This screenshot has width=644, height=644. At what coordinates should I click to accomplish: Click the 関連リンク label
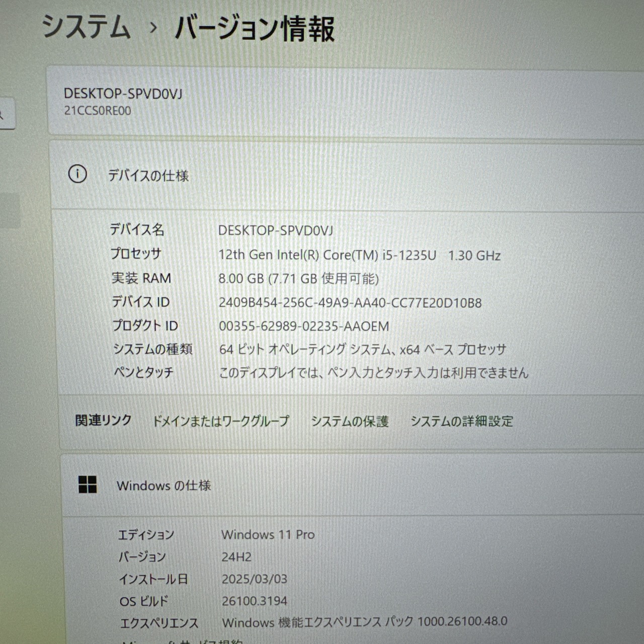104,420
